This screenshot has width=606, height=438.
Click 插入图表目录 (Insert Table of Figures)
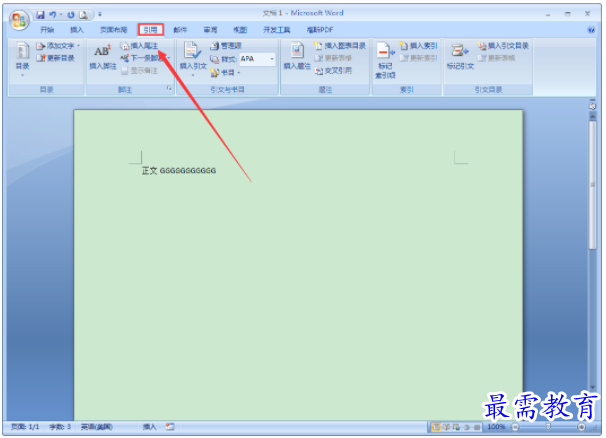(x=340, y=46)
